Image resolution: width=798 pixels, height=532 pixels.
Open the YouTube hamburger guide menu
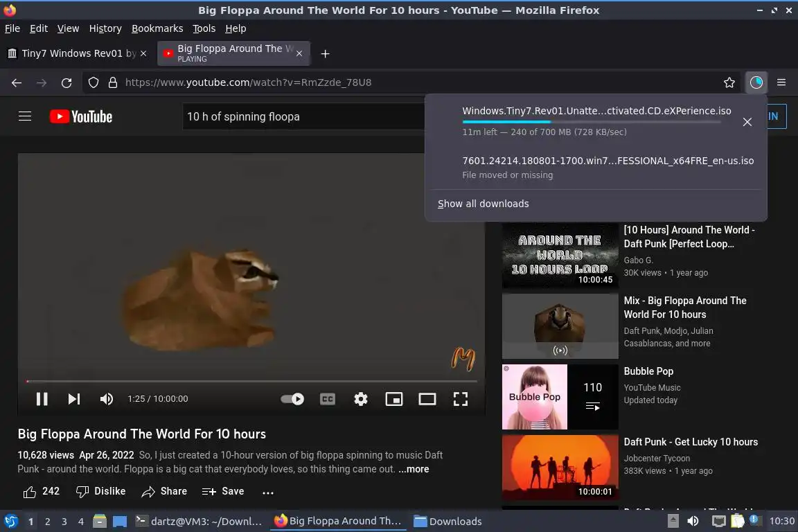click(x=25, y=116)
